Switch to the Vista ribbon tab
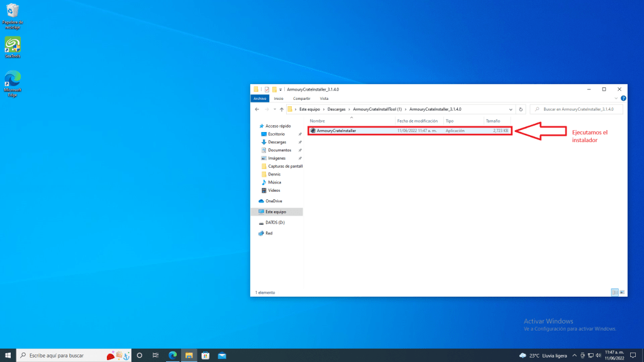Image resolution: width=644 pixels, height=362 pixels. click(324, 99)
